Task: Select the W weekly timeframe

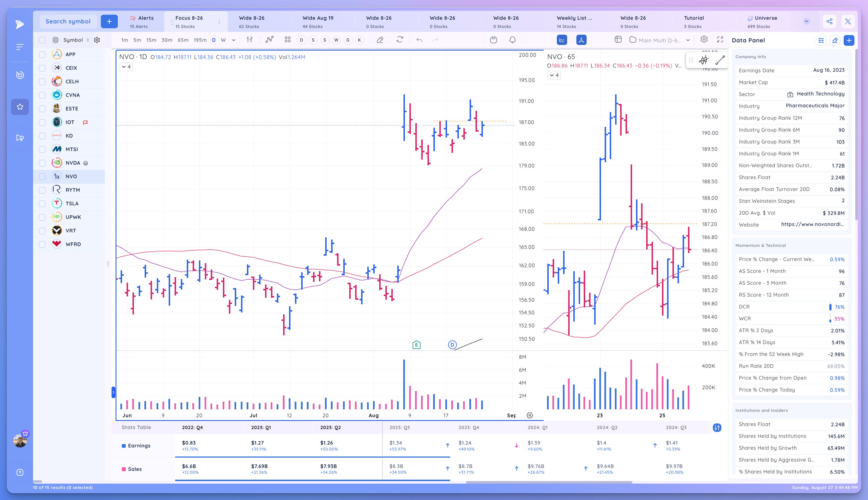Action: [x=223, y=40]
